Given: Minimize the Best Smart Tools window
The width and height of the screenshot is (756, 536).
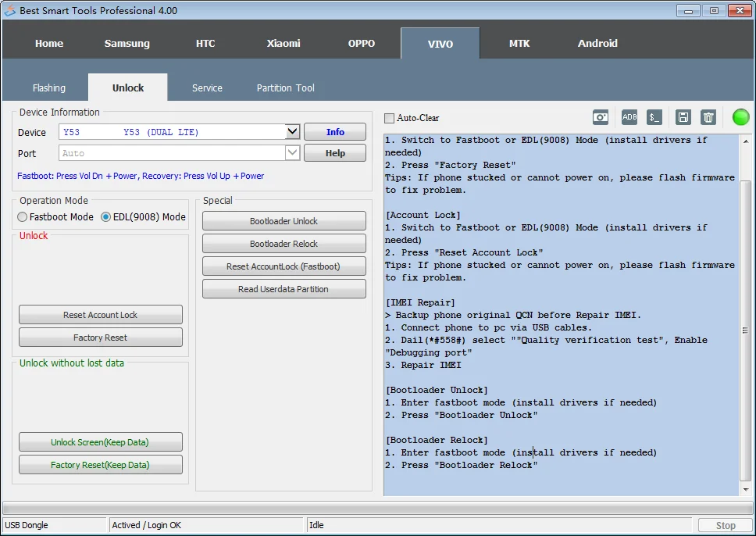Looking at the screenshot, I should click(x=689, y=10).
